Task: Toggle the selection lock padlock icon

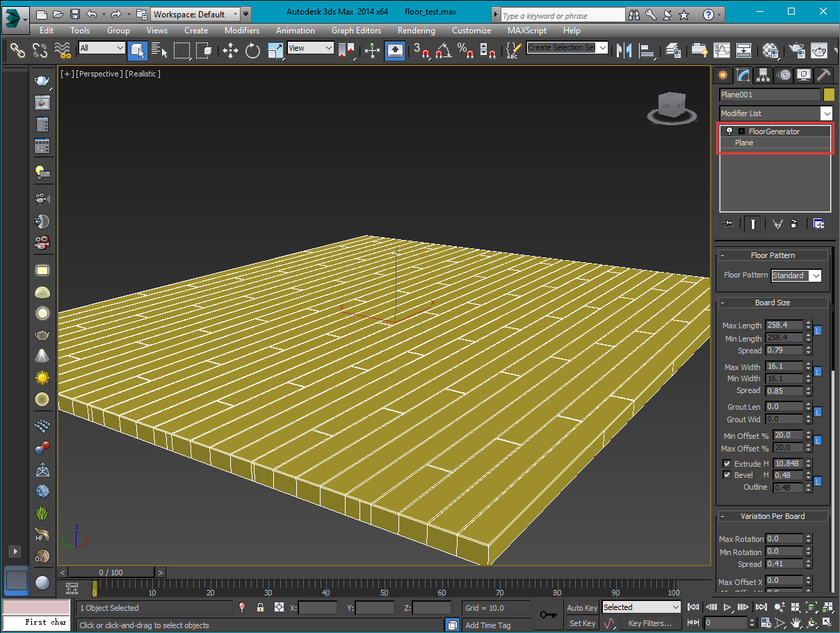Action: click(x=260, y=607)
